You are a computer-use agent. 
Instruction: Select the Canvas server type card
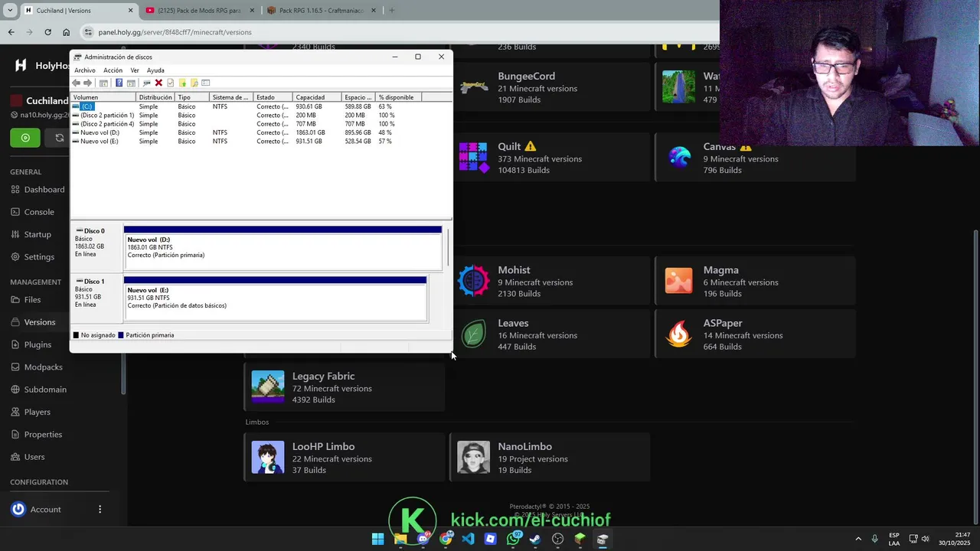755,157
